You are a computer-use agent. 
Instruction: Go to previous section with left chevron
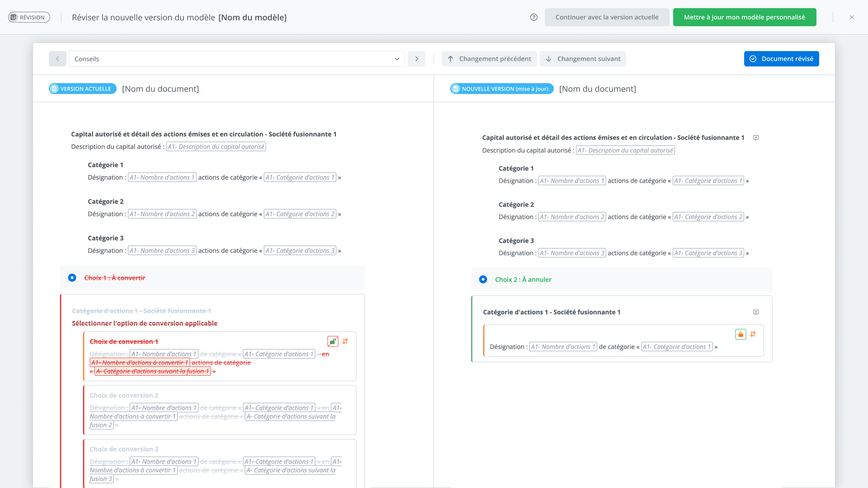coord(58,59)
